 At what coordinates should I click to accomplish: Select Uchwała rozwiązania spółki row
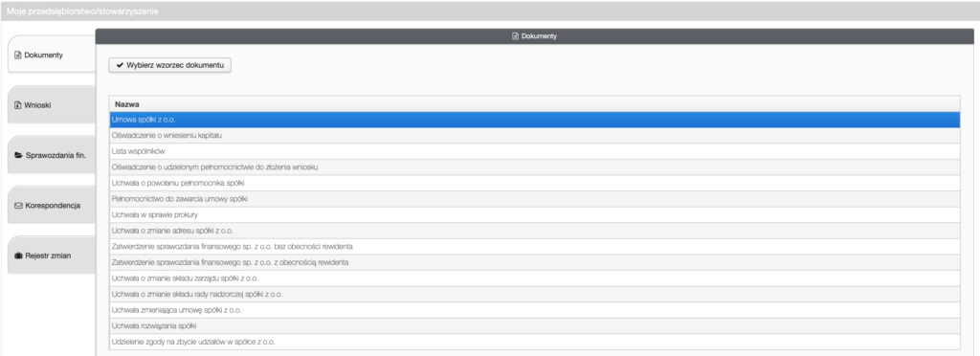coord(534,326)
